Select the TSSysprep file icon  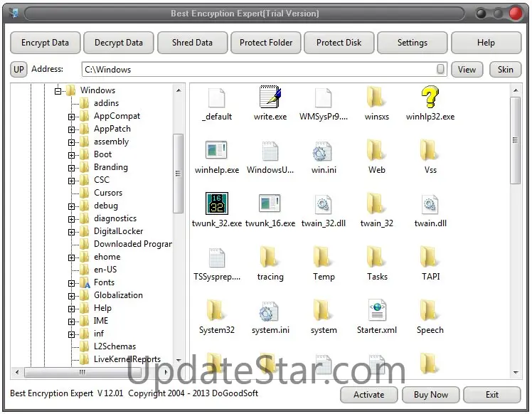(216, 258)
